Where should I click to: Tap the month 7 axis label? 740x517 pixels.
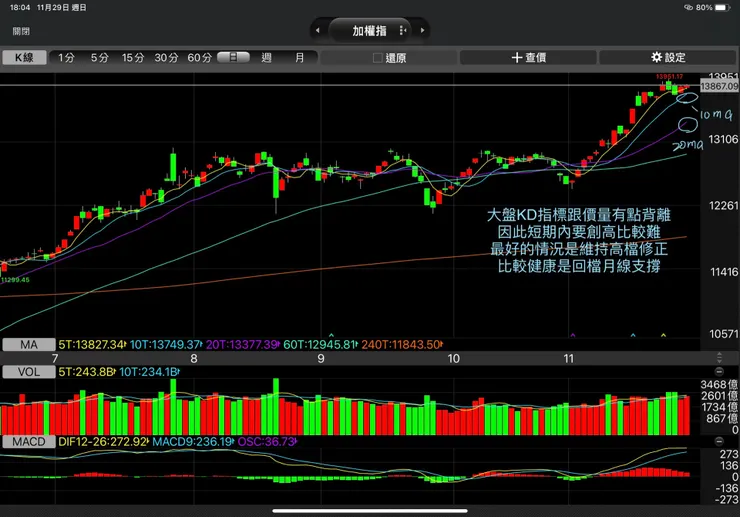click(x=55, y=359)
